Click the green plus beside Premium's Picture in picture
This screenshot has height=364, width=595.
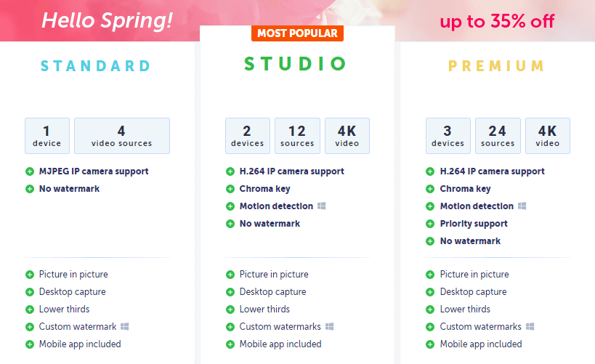tap(430, 275)
